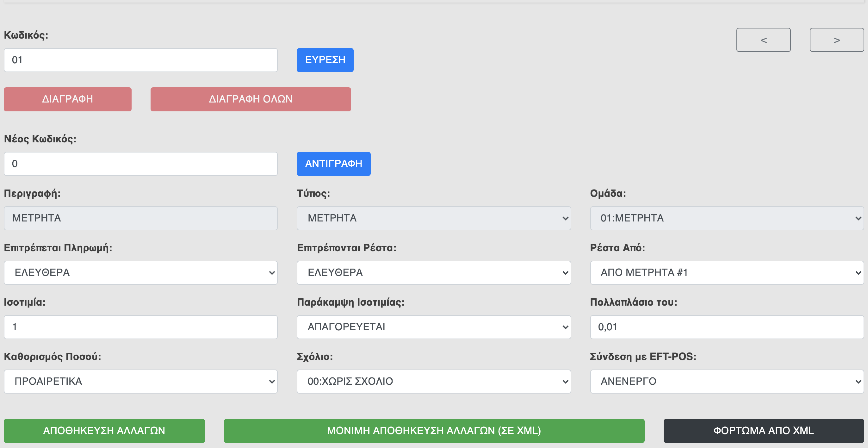Expand the Επιτρέπονται Ρέστα dropdown
The height and width of the screenshot is (448, 868).
(434, 272)
